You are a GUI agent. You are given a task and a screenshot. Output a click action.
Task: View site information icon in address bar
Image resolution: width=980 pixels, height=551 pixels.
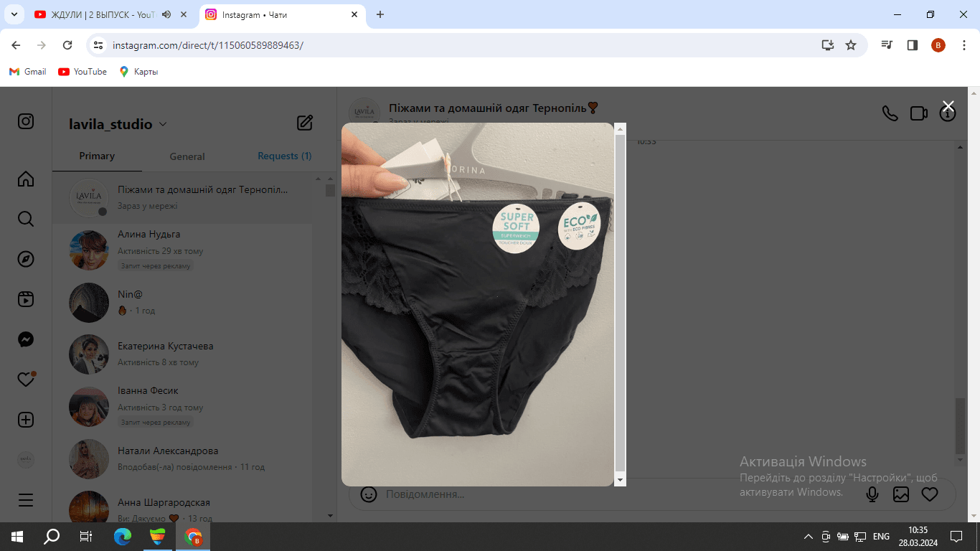coord(99,45)
